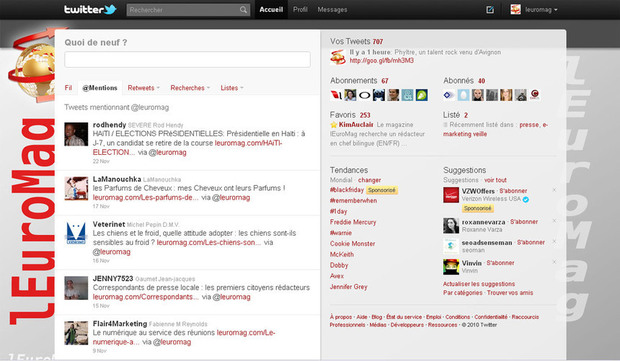The image size is (620, 361).
Task: Open À propos footer link
Action: pos(341,317)
